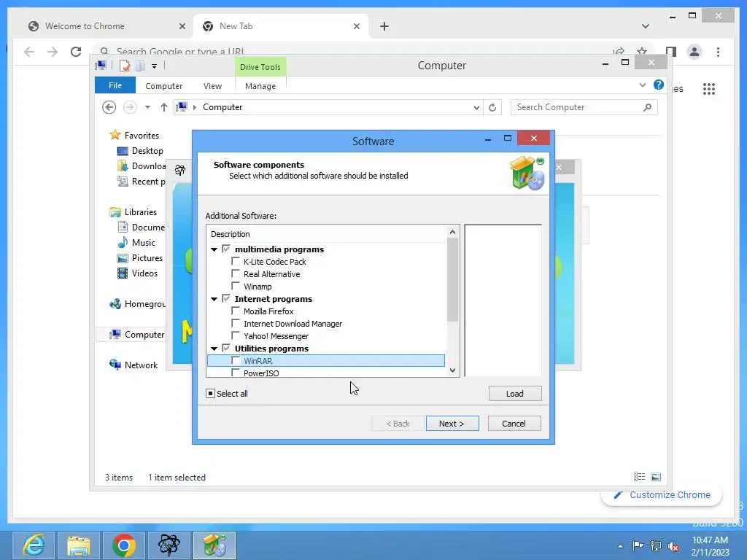Click the Description column header
This screenshot has height=560, width=747.
[x=327, y=234]
